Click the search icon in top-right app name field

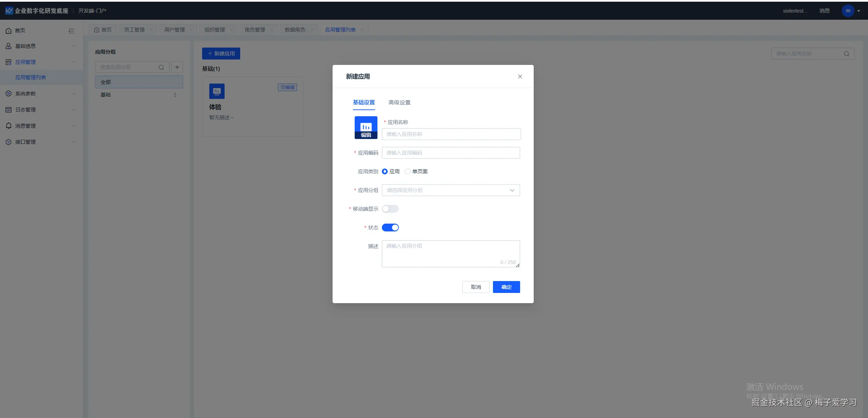[x=846, y=54]
